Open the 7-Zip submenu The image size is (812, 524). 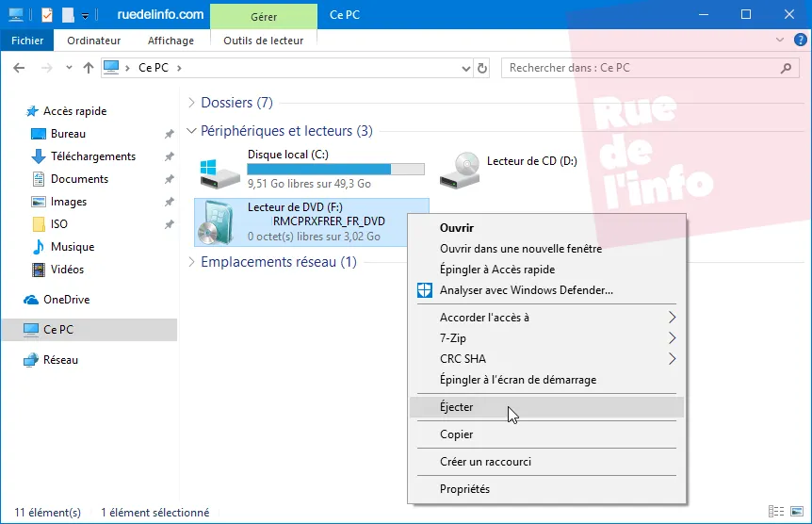(x=547, y=338)
